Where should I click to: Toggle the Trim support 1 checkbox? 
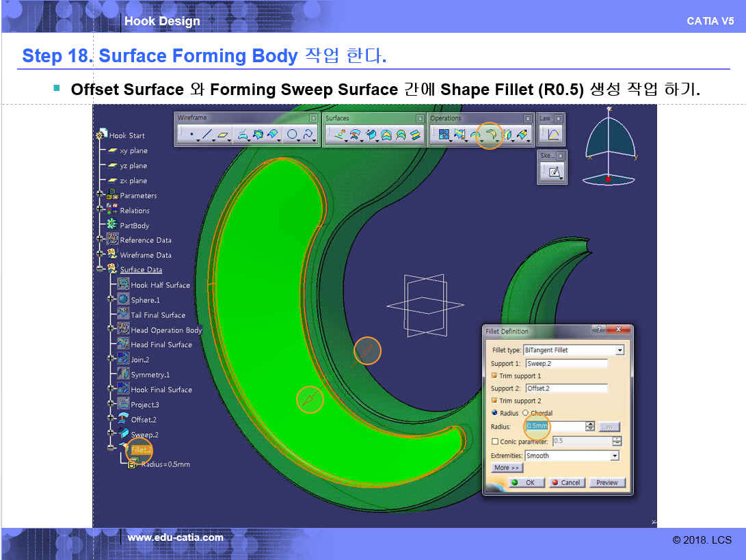coord(494,376)
